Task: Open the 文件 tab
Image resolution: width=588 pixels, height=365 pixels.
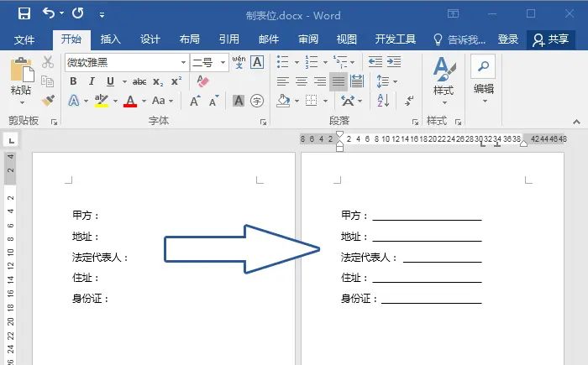Action: click(24, 39)
